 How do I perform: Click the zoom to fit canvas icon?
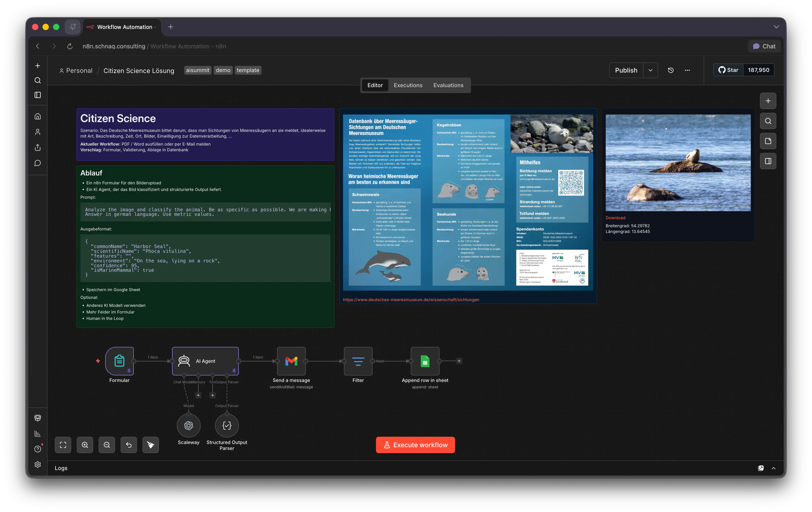[63, 445]
